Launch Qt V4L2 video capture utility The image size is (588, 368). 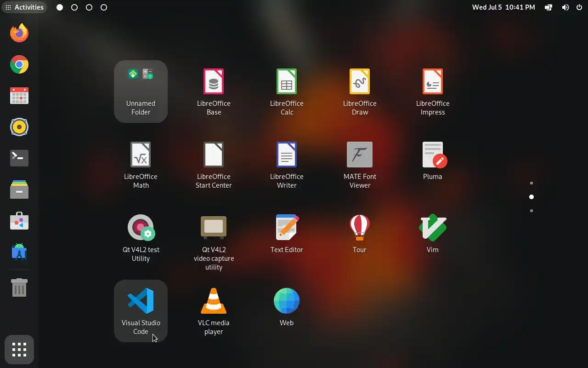(214, 241)
